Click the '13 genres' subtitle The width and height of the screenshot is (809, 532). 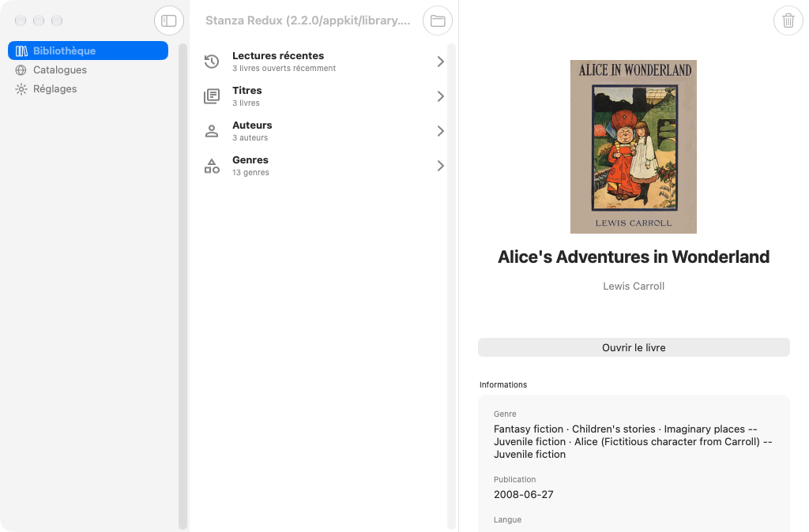pyautogui.click(x=250, y=172)
